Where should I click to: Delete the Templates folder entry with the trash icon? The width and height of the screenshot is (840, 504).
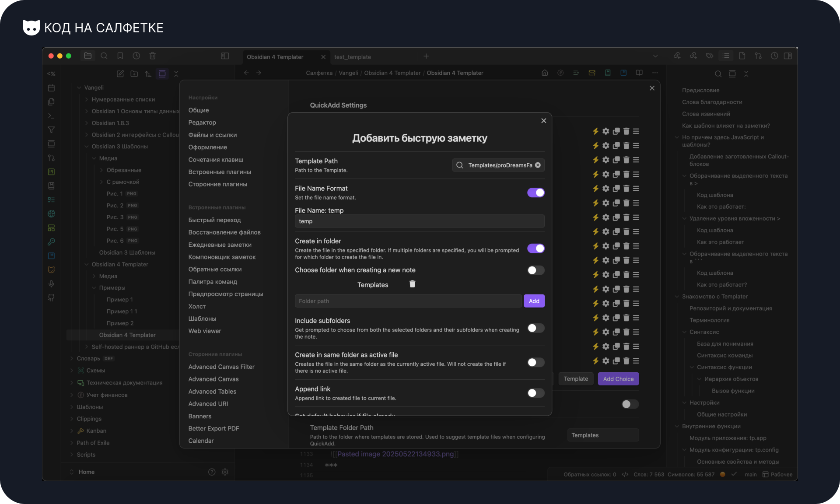coord(412,284)
